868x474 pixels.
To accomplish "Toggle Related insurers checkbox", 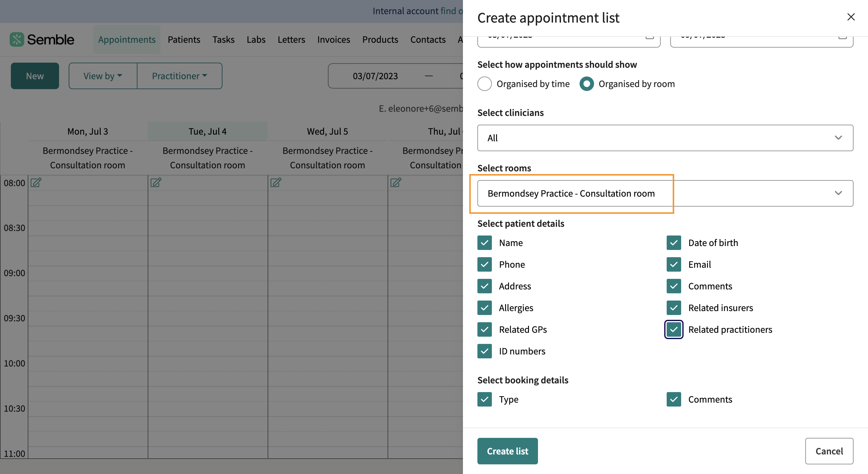I will [x=674, y=308].
